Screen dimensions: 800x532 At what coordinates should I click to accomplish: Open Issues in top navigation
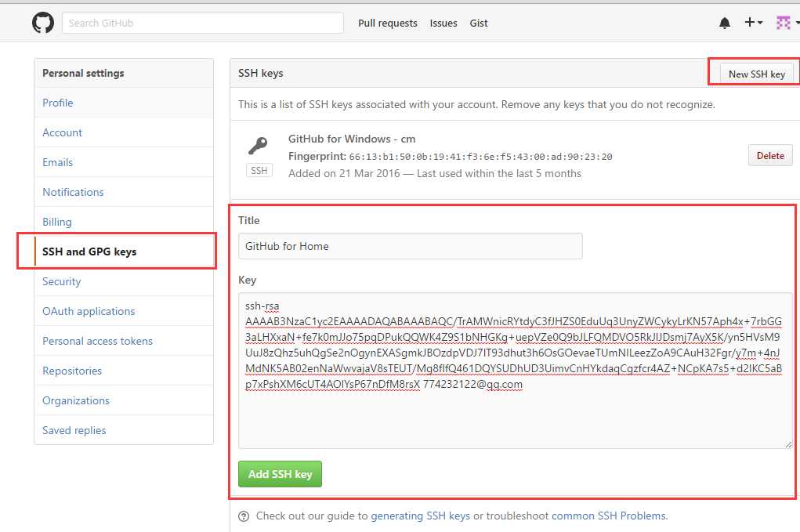pyautogui.click(x=443, y=23)
